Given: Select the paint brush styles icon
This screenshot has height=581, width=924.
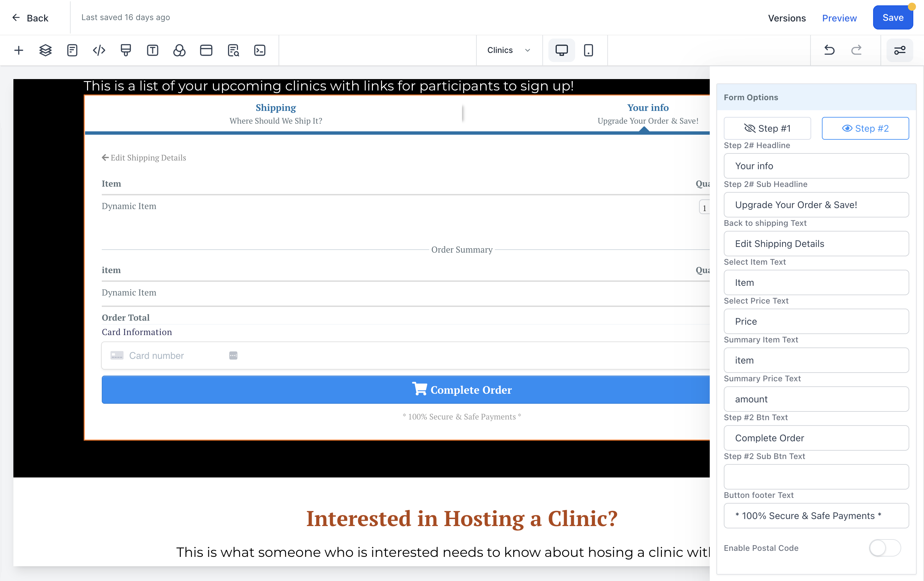Looking at the screenshot, I should pyautogui.click(x=126, y=50).
